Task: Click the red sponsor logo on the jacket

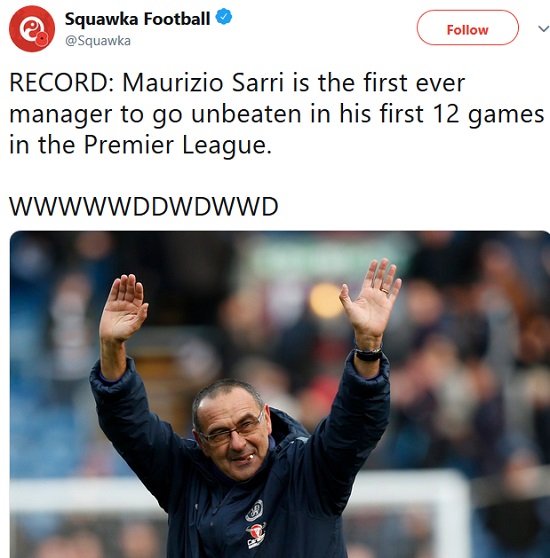Action: pos(255,532)
